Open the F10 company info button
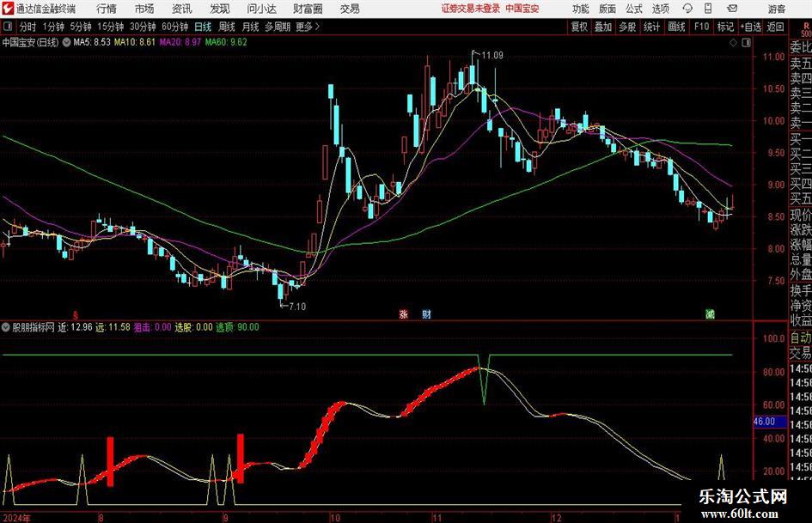The image size is (812, 523). point(701,27)
